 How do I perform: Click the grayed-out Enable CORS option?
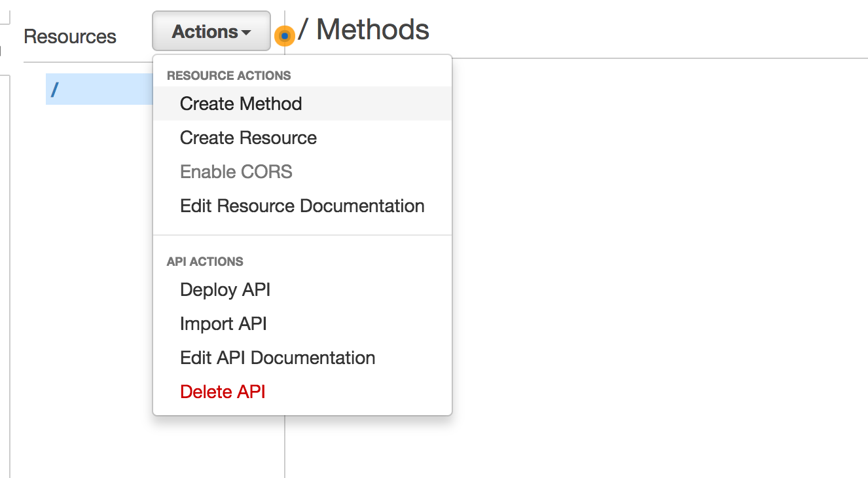[x=236, y=172]
